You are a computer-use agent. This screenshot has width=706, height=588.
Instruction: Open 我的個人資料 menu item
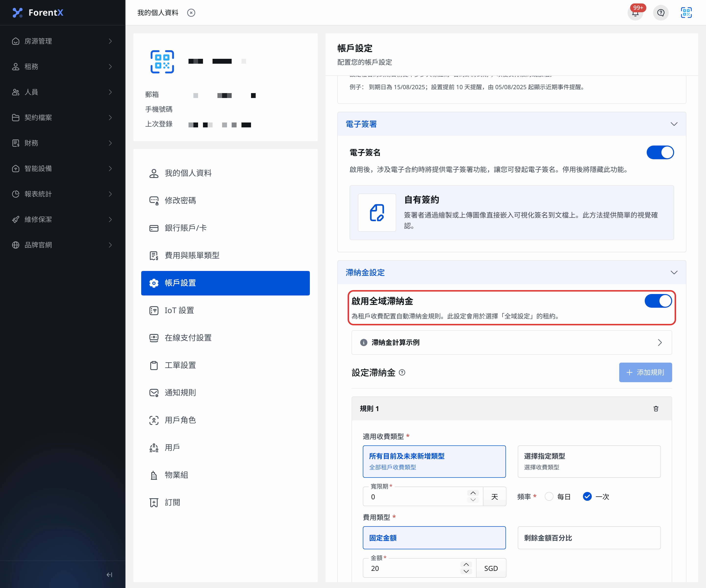[225, 173]
